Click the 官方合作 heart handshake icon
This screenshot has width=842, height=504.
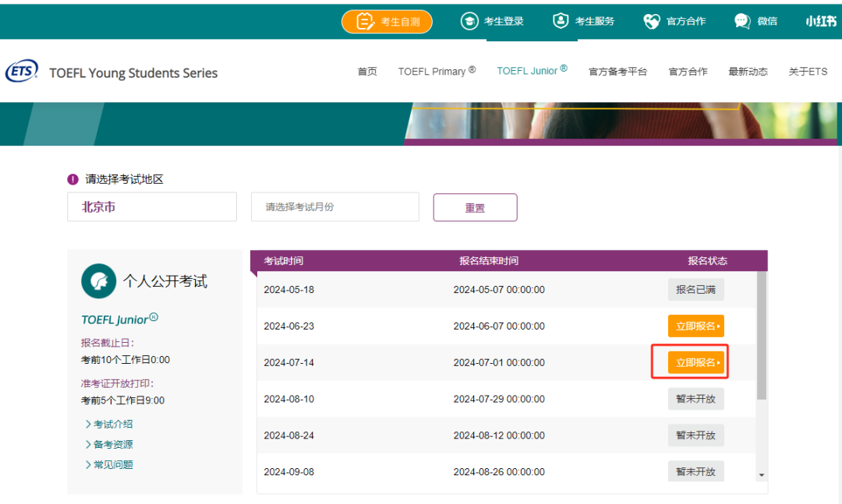[x=651, y=22]
